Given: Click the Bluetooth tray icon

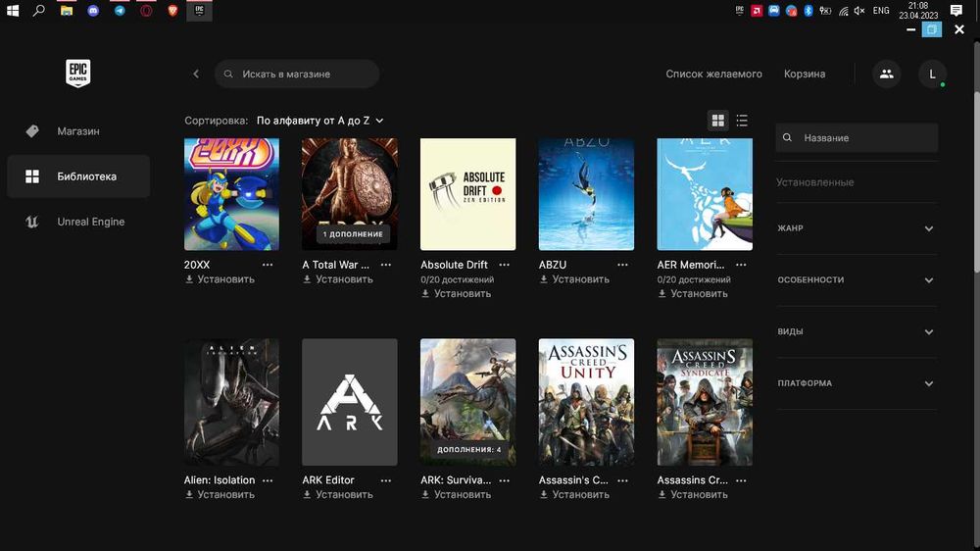Looking at the screenshot, I should pyautogui.click(x=808, y=11).
